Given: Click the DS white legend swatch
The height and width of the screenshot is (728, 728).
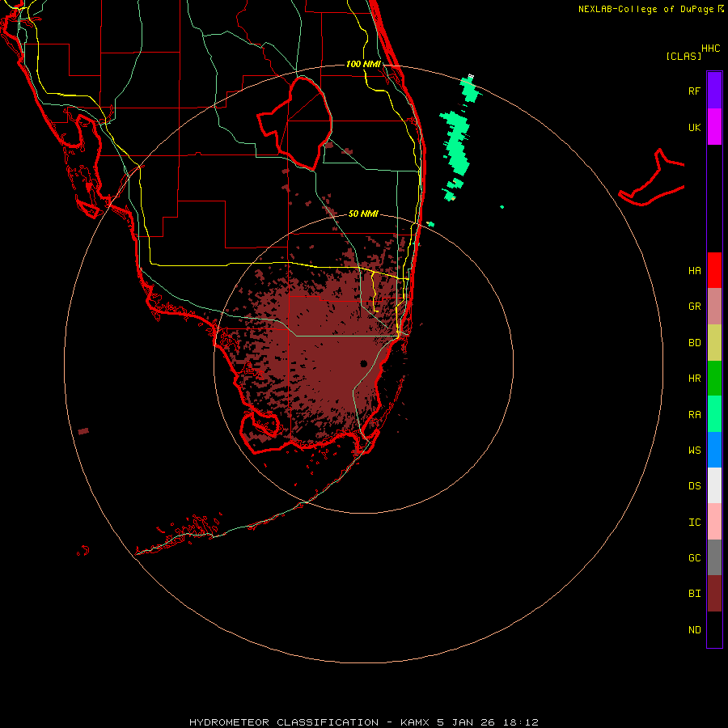Looking at the screenshot, I should 714,485.
